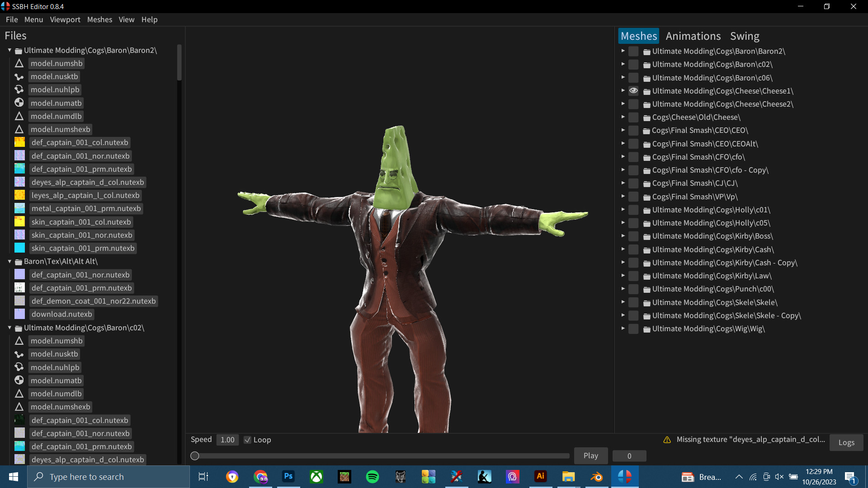Open Spotify from the taskbar
Image resolution: width=868 pixels, height=488 pixels.
[x=373, y=477]
